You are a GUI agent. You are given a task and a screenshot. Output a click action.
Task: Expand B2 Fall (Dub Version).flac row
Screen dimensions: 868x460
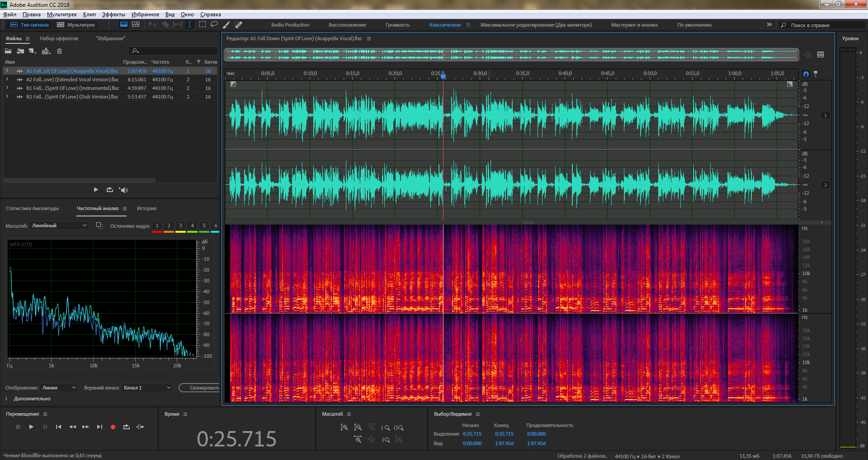7,97
